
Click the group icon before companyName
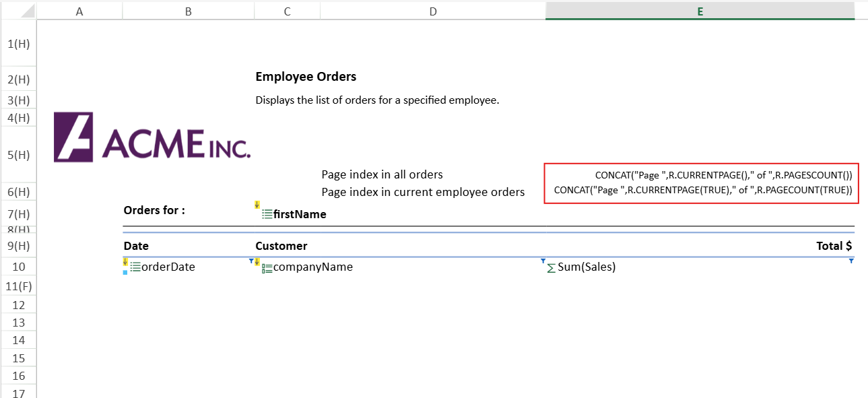[267, 268]
